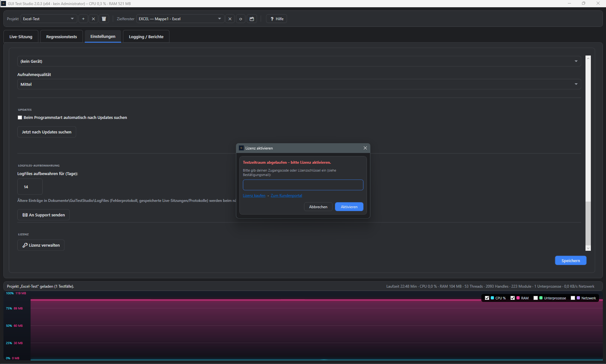
Task: Expand the (kein Gerät) device dropdown
Action: pos(299,61)
